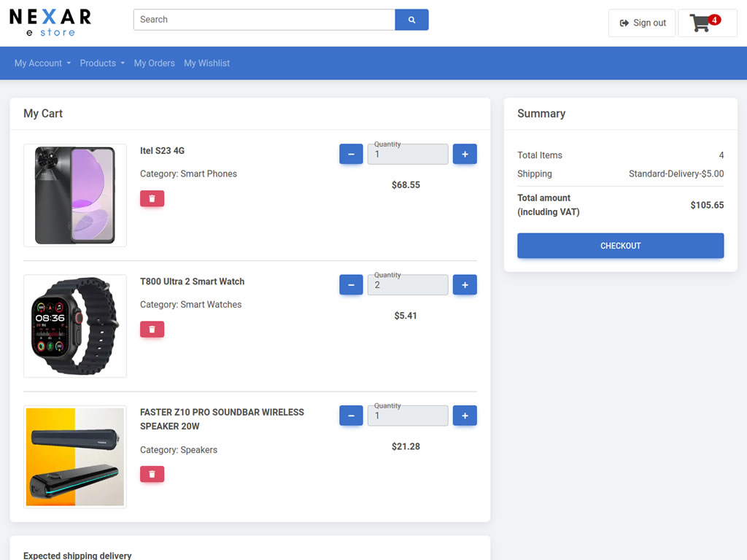Add one more soundbar speaker

(465, 416)
